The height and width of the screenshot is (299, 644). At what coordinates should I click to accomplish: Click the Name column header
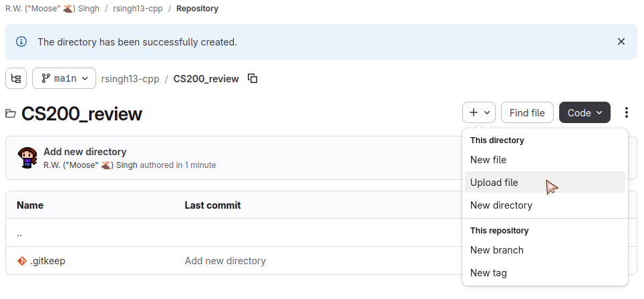[30, 205]
